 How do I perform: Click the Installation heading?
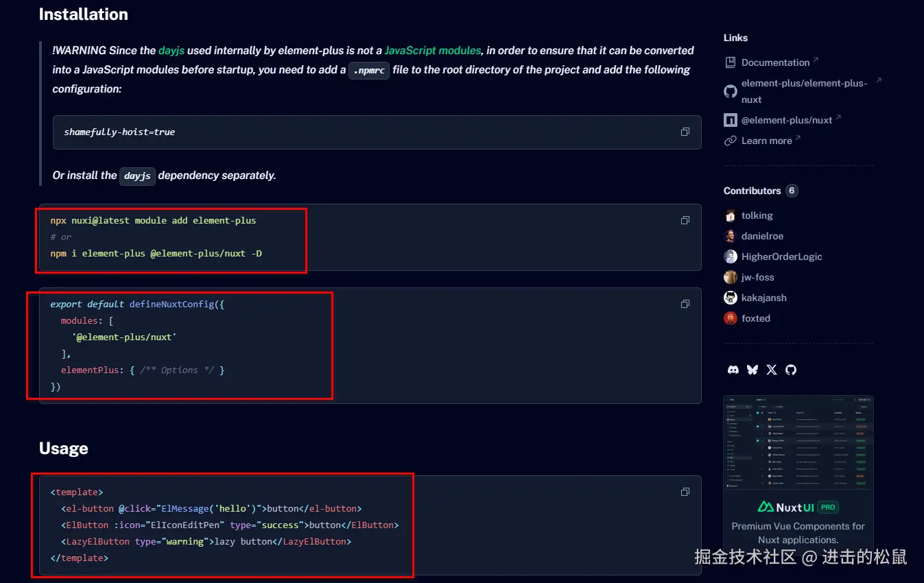84,14
